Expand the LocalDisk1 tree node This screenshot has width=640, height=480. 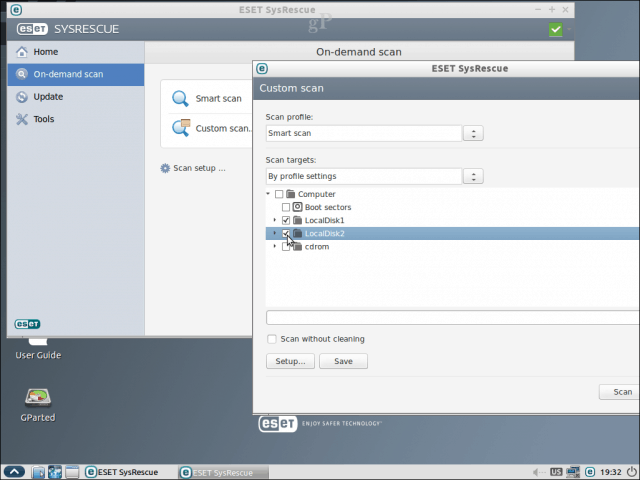(x=275, y=220)
